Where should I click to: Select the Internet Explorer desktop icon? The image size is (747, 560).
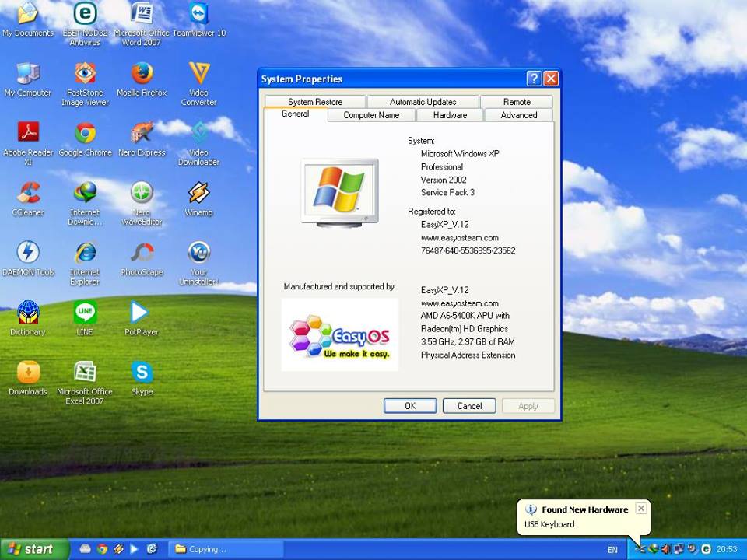(x=85, y=264)
